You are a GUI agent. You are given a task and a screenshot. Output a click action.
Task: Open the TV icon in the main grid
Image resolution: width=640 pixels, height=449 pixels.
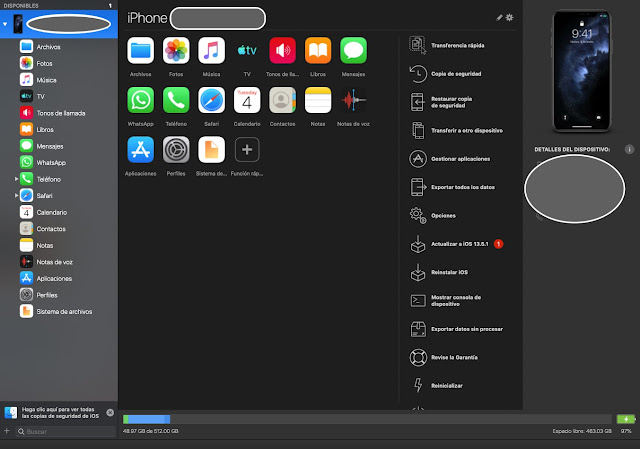coord(247,51)
